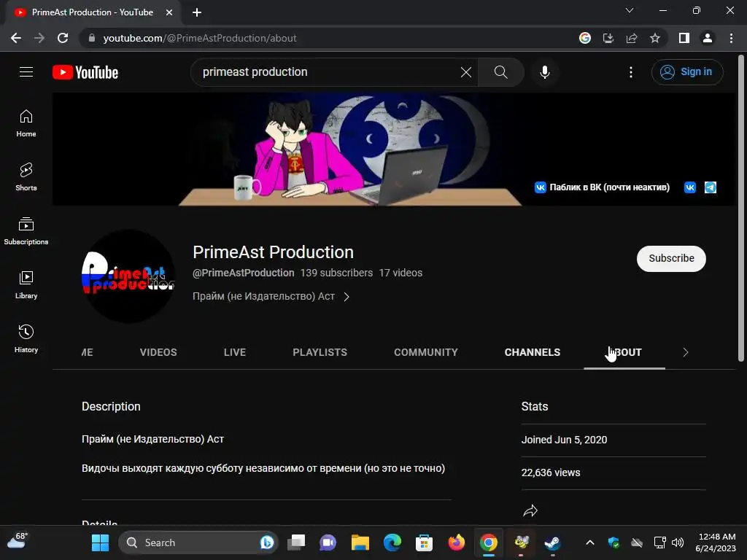747x560 pixels.
Task: Click the @PrimeAstProduction handle
Action: click(x=244, y=273)
